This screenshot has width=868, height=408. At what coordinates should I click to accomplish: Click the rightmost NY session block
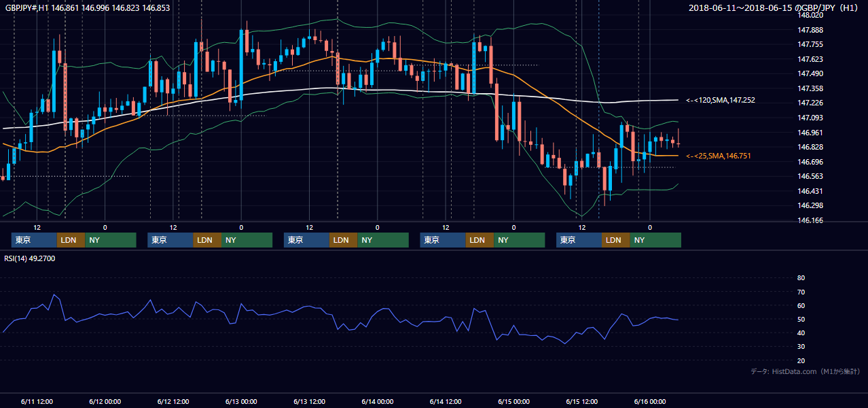(655, 240)
